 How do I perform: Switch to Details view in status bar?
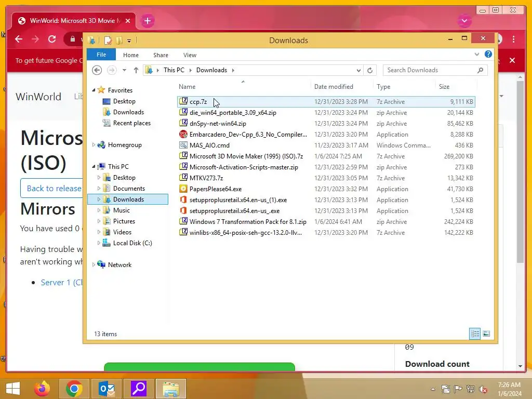coord(475,334)
